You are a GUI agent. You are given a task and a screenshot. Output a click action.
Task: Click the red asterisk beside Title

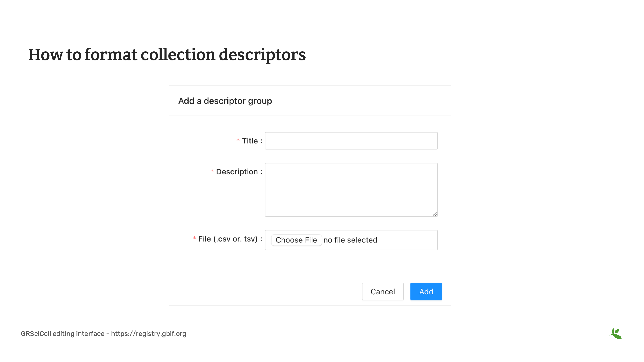pos(238,140)
